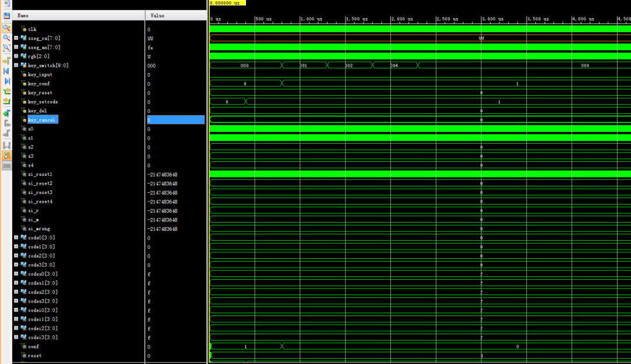Expand the codei3[3:0] bus
631x364 pixels.
(x=16, y=337)
